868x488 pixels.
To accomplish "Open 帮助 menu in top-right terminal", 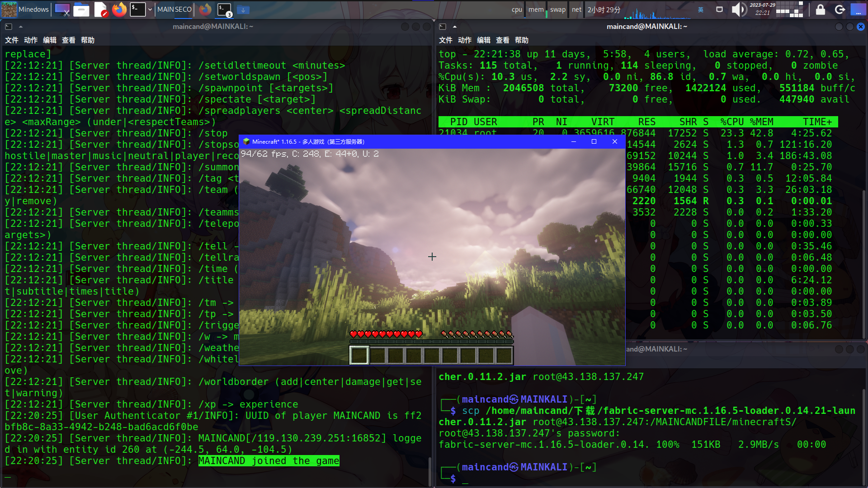I will 522,40.
